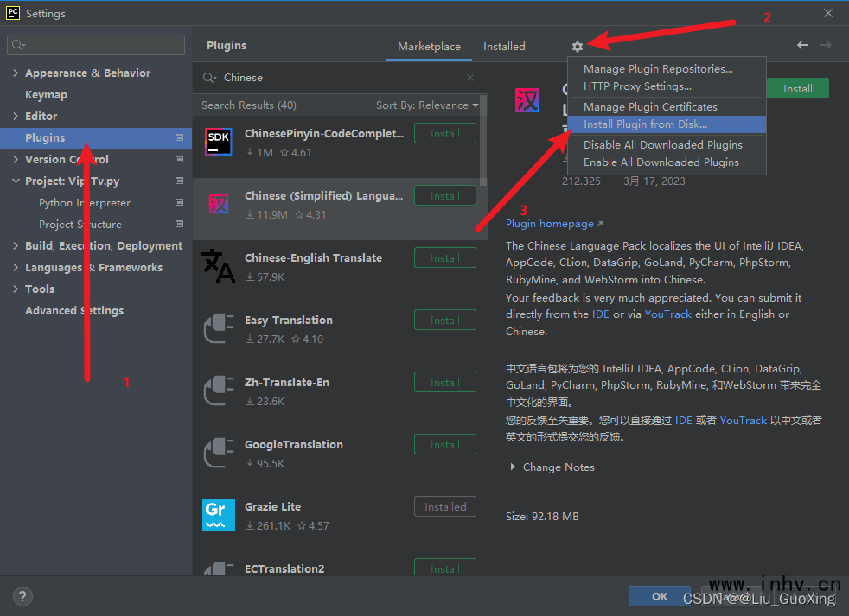Open the YouTrack link in English description

tap(667, 314)
